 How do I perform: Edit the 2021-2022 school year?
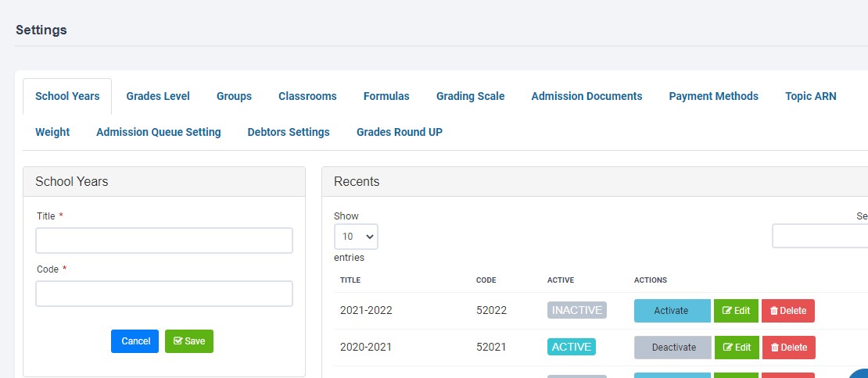[x=737, y=311]
